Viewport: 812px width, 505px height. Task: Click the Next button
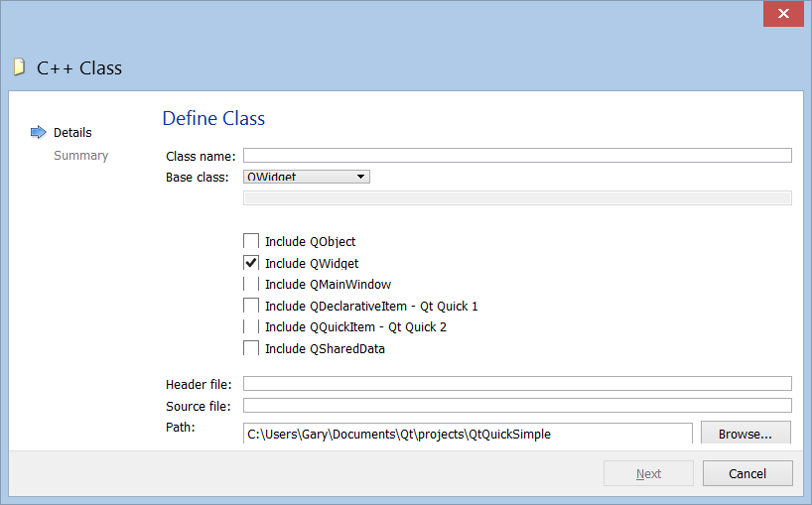point(648,473)
